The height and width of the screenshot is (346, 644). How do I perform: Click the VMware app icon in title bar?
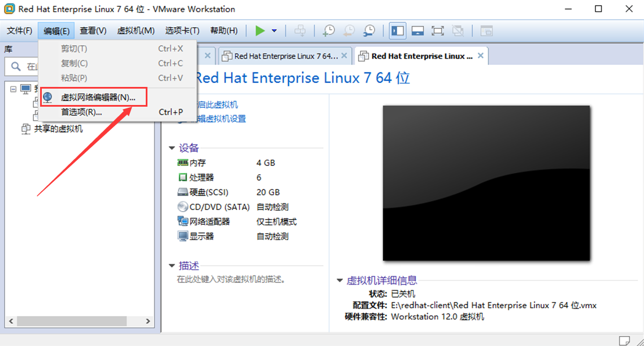click(x=10, y=8)
